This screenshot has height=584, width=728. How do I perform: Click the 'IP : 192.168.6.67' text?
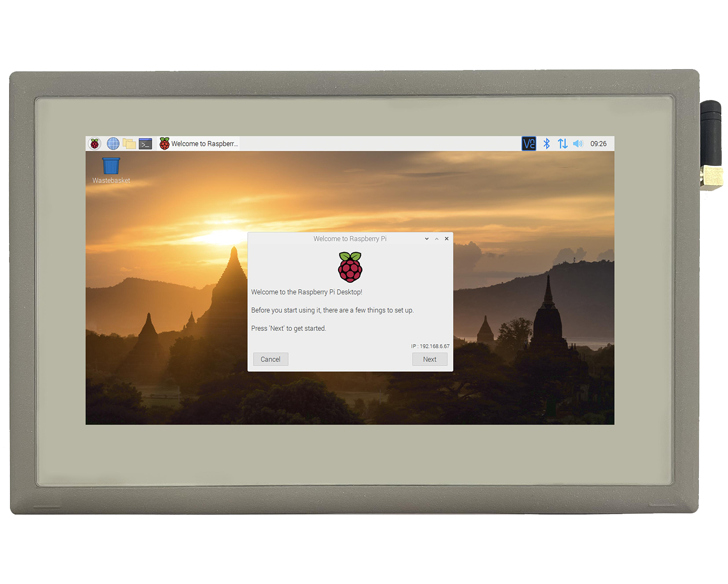(x=430, y=346)
